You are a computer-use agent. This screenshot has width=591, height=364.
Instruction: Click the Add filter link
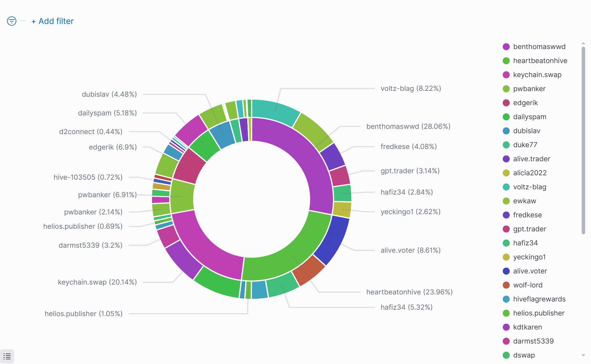53,21
